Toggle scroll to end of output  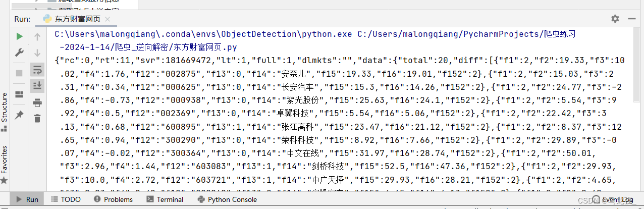[x=37, y=86]
